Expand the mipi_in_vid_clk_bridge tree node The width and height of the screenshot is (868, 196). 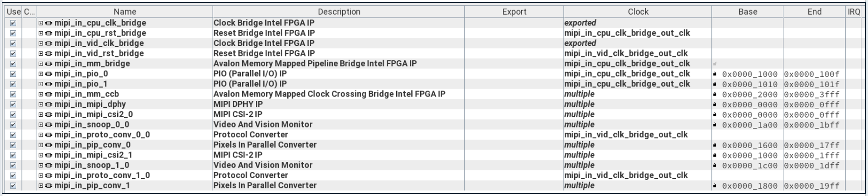click(41, 43)
